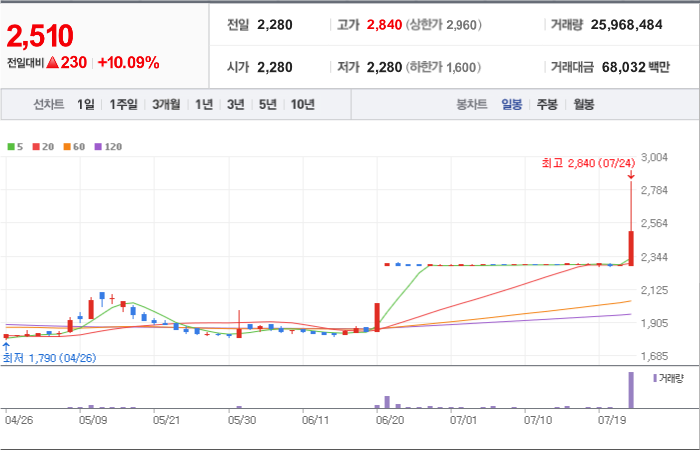Click the 거래량 legend in volume chart
This screenshot has height=450, width=700.
(668, 379)
